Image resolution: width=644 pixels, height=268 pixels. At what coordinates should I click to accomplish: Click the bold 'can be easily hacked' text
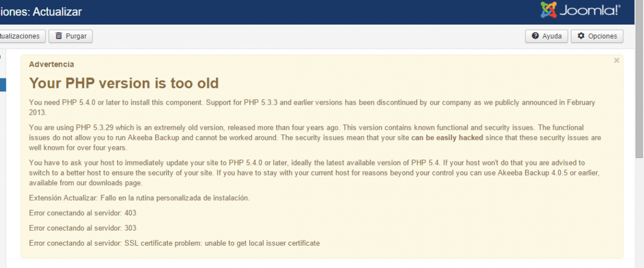point(447,138)
